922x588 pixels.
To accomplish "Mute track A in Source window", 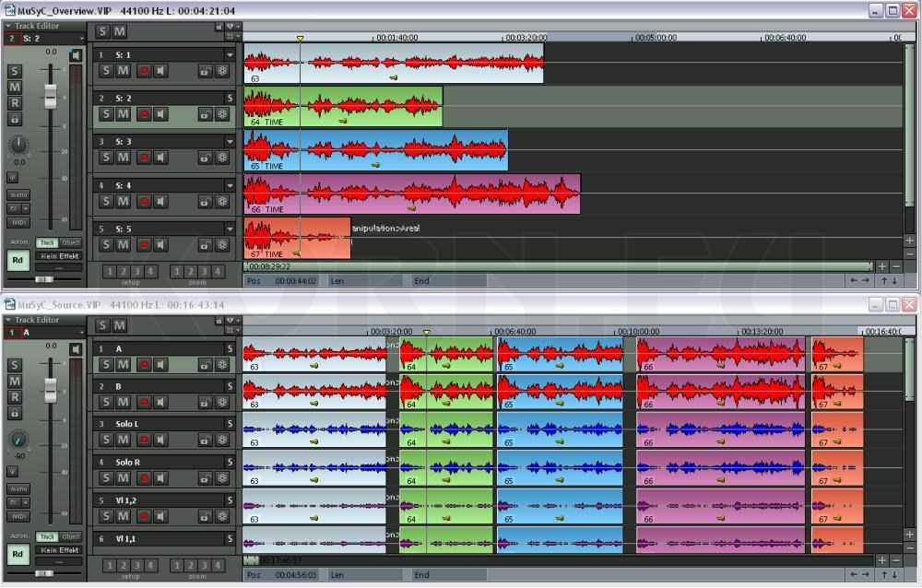I will [x=123, y=365].
